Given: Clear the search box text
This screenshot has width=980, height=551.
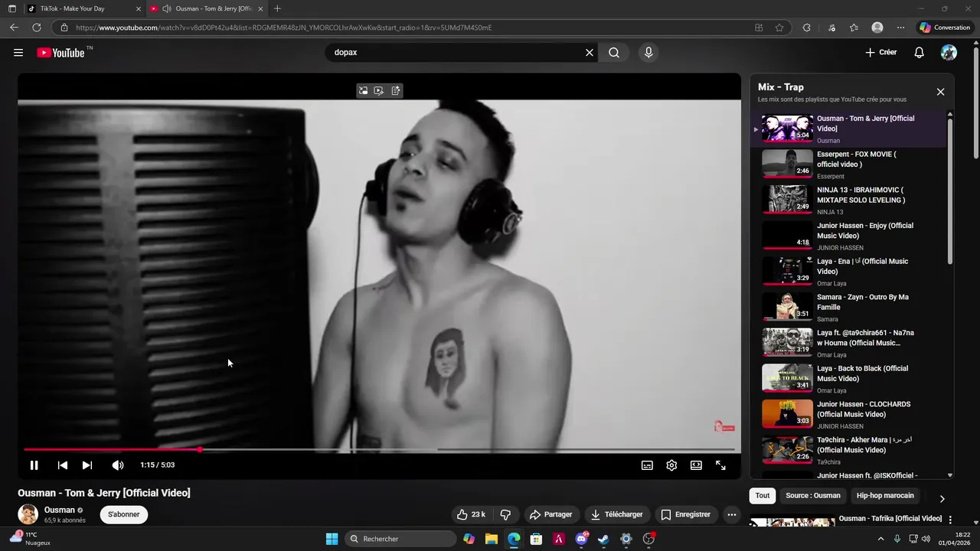Looking at the screenshot, I should pyautogui.click(x=590, y=53).
